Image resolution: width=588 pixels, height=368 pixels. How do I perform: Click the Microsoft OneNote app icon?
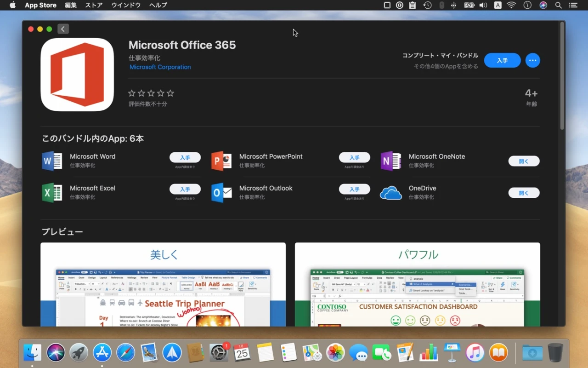(x=390, y=161)
